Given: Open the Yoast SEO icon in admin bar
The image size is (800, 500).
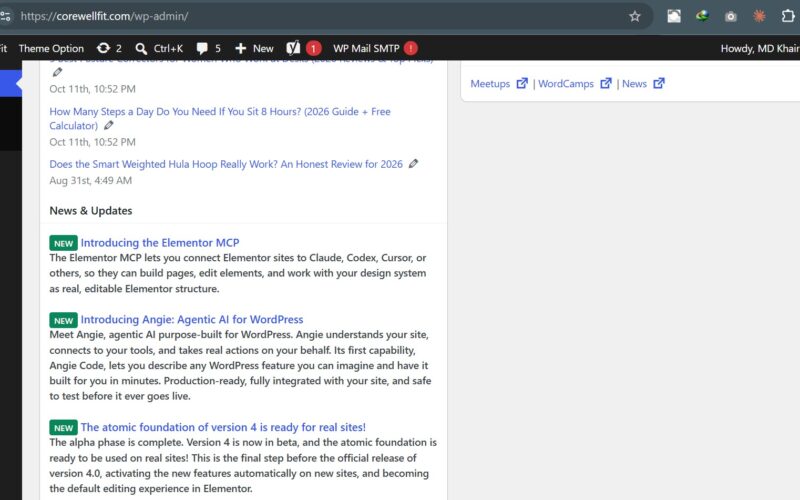Looking at the screenshot, I should (x=293, y=48).
